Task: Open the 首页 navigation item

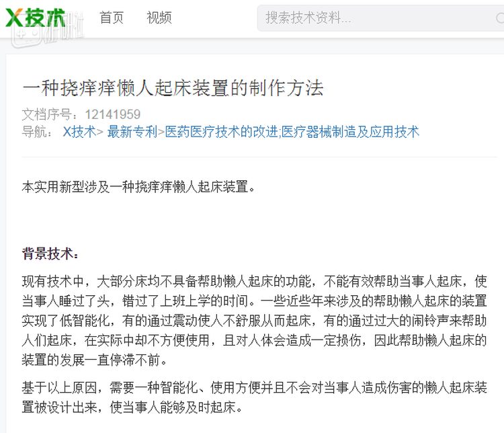Action: [112, 17]
